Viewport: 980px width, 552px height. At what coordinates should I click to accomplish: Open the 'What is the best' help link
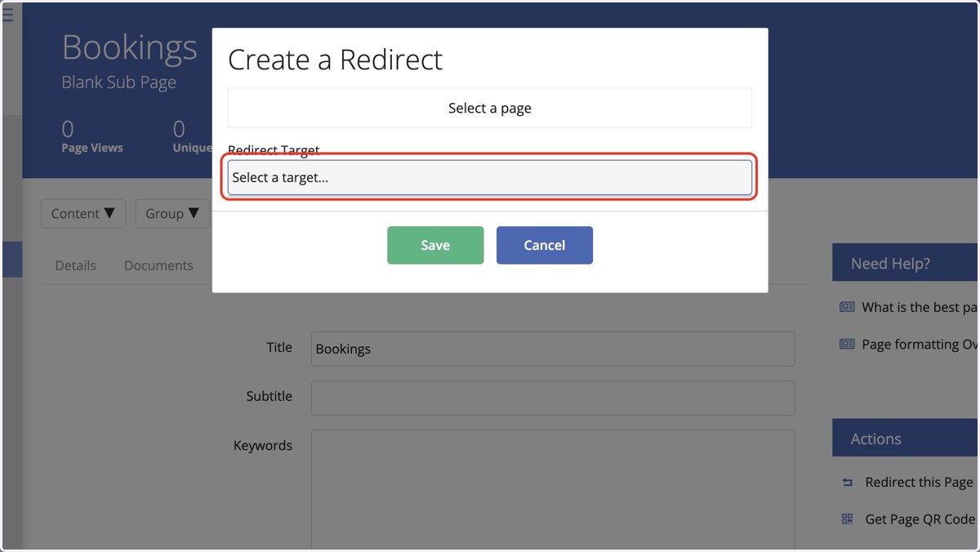(920, 307)
